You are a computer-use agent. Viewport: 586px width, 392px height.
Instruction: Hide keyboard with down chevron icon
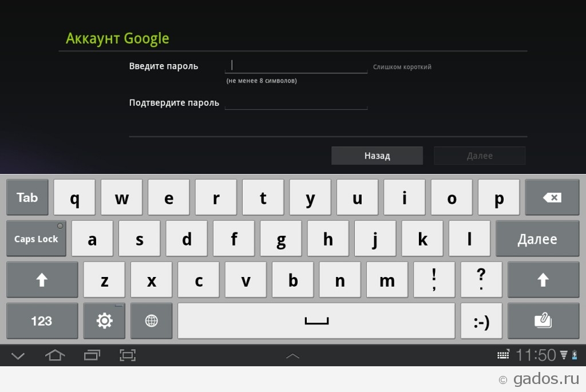coord(18,356)
